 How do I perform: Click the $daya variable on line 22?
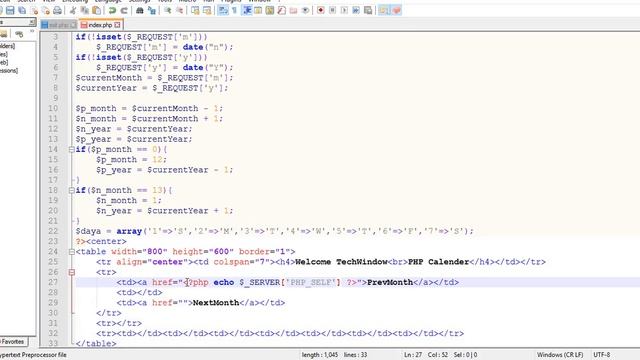point(88,231)
